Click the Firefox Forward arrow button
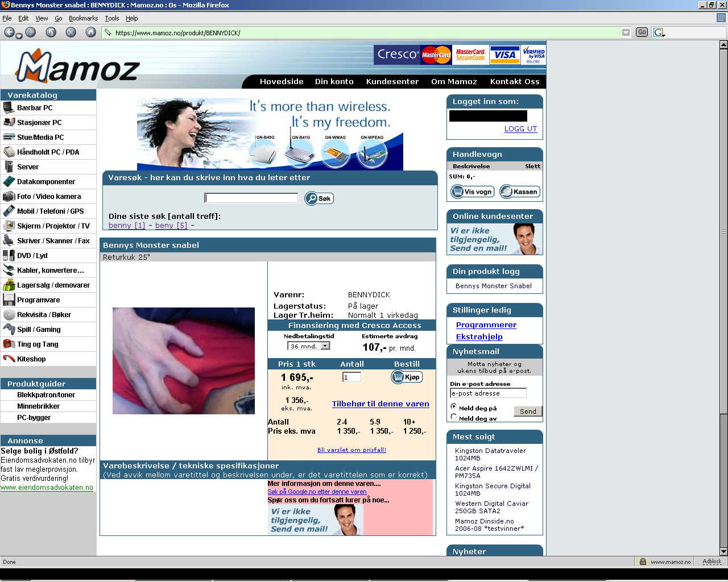 [x=30, y=32]
